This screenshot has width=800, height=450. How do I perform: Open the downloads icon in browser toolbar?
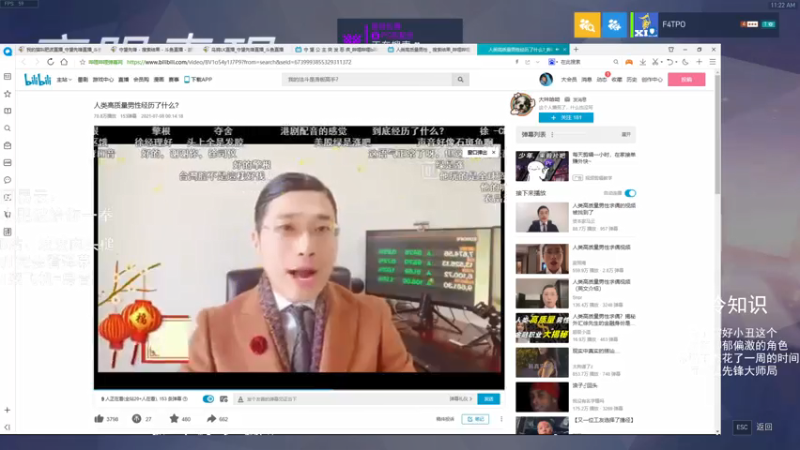click(642, 62)
